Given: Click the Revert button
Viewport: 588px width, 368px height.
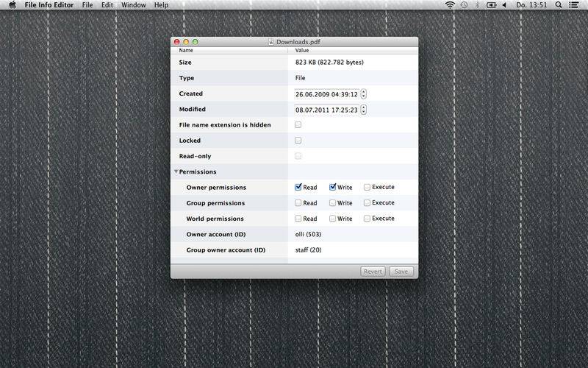Looking at the screenshot, I should coord(373,271).
